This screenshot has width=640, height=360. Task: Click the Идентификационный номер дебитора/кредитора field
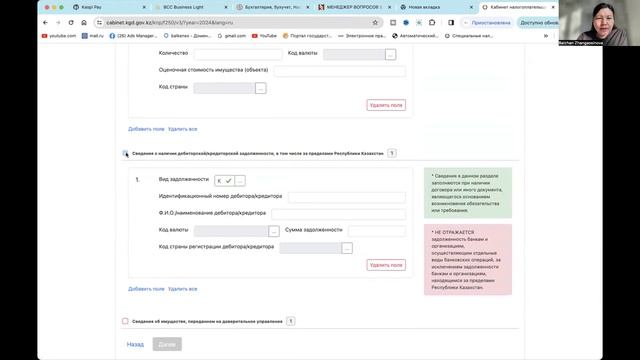[x=347, y=198]
